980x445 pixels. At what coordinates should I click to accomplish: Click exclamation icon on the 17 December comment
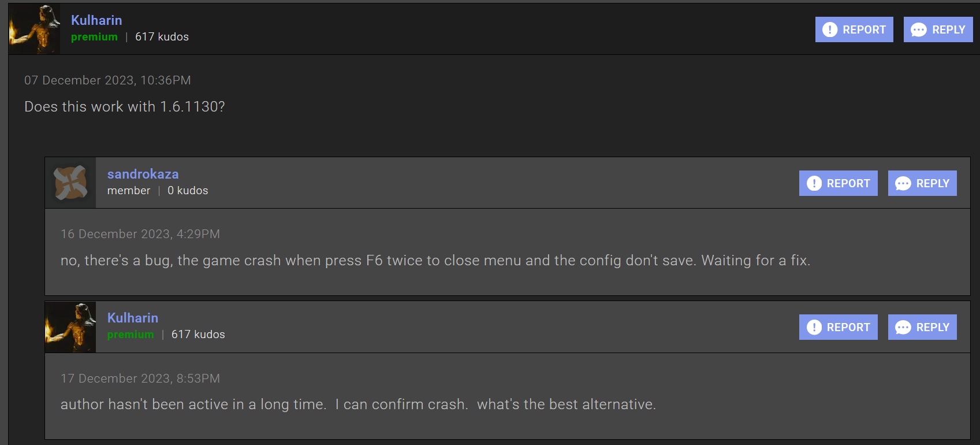(814, 327)
